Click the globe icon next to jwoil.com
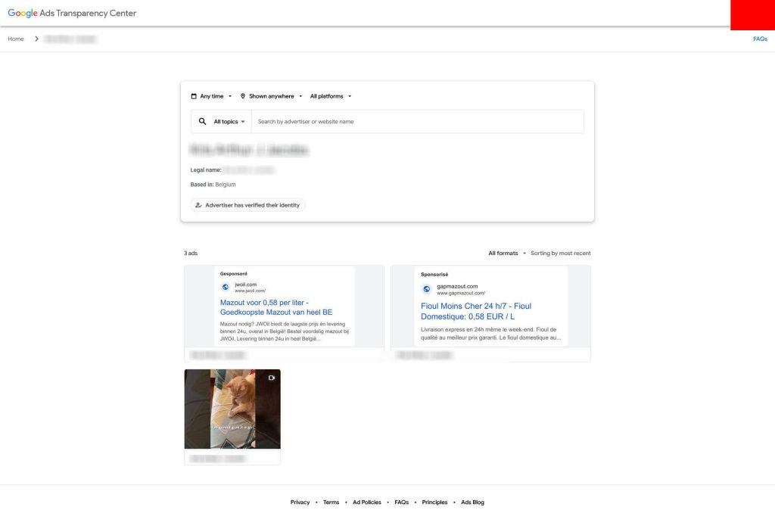 (x=226, y=288)
